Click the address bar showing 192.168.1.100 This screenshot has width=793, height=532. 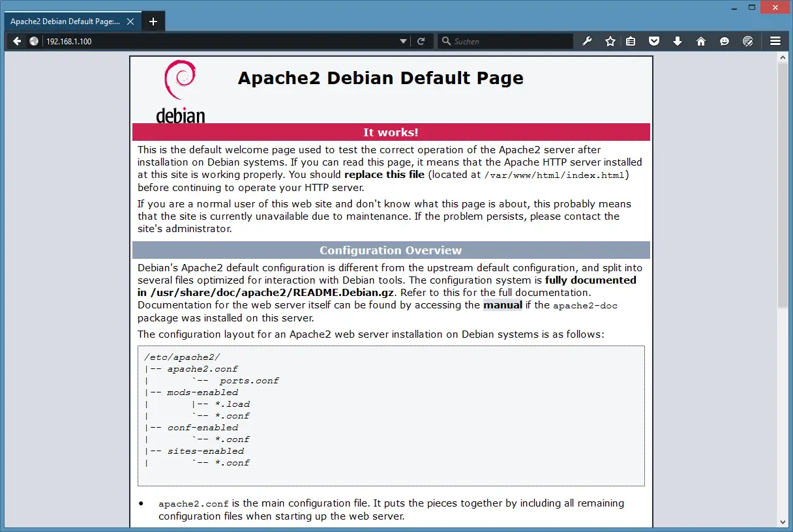coord(220,41)
